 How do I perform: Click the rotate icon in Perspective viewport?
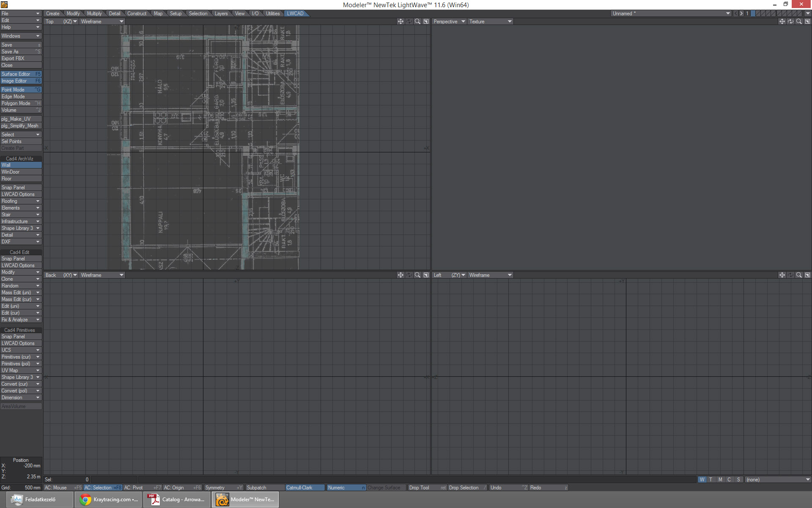pos(790,22)
